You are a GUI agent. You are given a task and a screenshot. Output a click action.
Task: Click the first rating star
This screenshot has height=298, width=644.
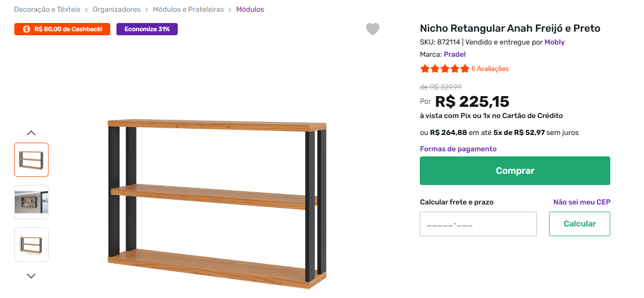(x=424, y=68)
